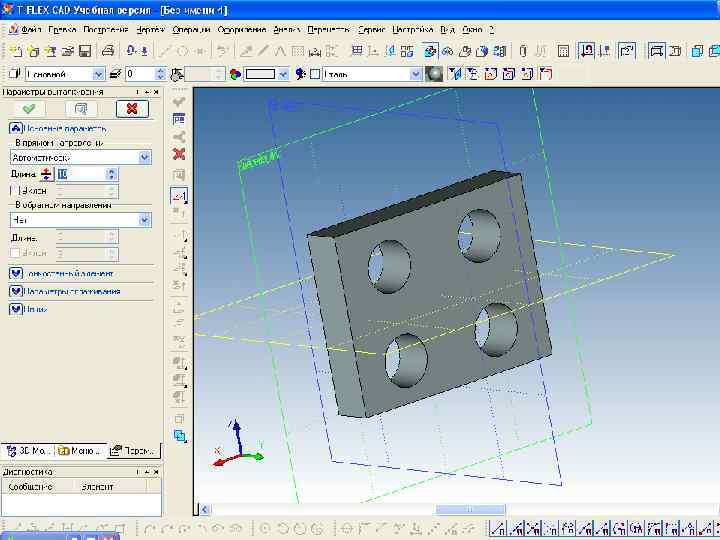The image size is (720, 540).
Task: Click the green plane label tag in viewport
Action: [x=258, y=160]
